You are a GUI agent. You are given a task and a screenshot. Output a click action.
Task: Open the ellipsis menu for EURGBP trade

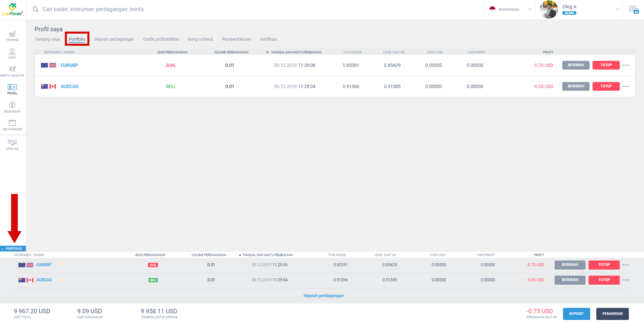click(626, 65)
